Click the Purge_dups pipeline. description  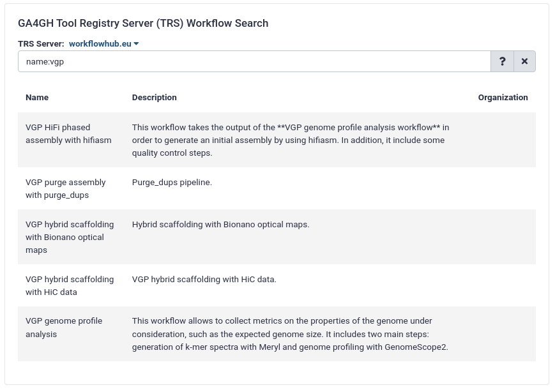(x=172, y=183)
